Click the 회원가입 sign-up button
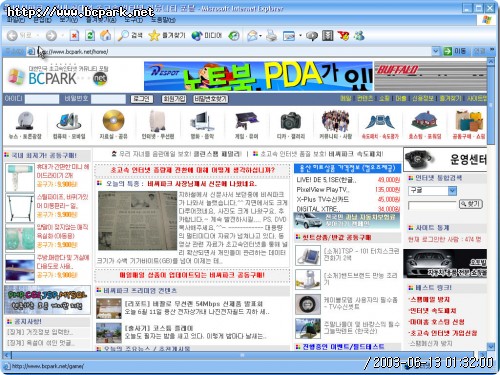 pos(174,99)
